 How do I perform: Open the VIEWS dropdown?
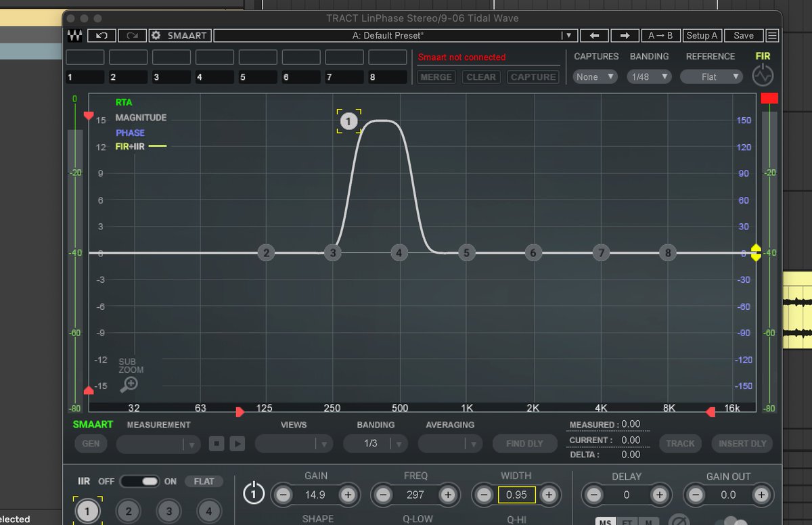click(294, 444)
